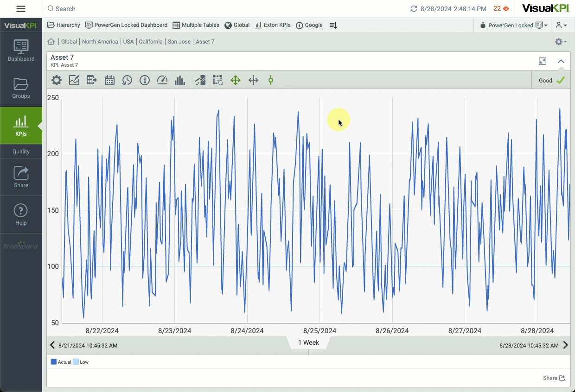
Task: Expand the Asset 7 trend to fullscreen
Action: [x=543, y=61]
